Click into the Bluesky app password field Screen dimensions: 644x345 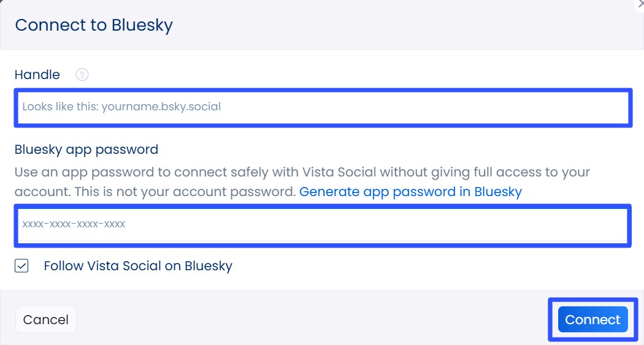(321, 225)
